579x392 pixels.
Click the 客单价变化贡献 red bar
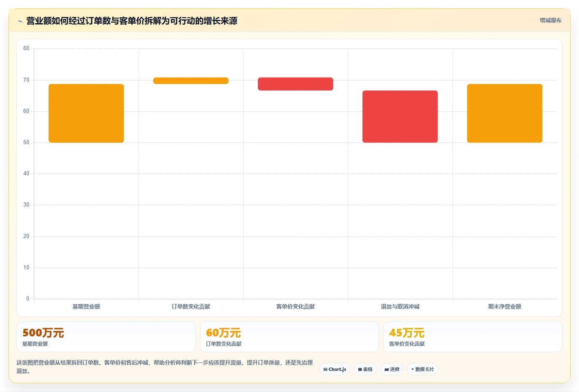(x=295, y=84)
